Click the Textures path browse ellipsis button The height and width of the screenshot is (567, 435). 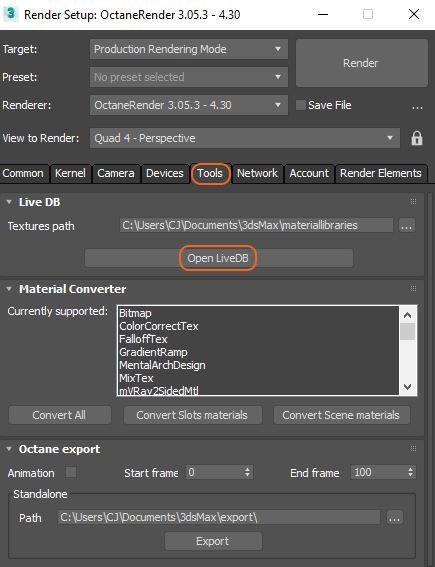point(406,226)
